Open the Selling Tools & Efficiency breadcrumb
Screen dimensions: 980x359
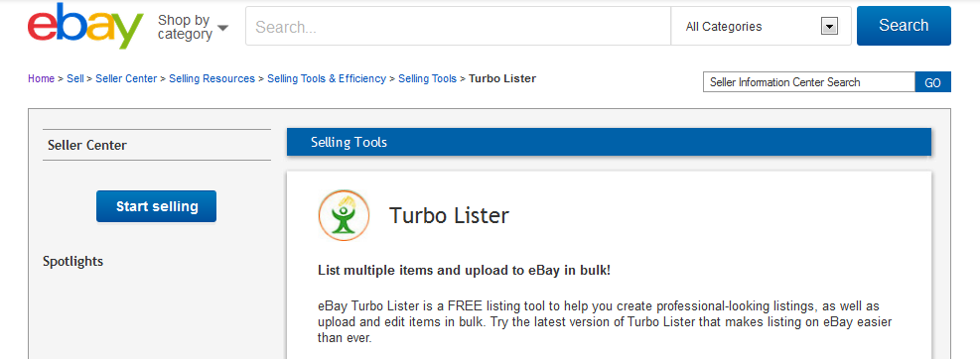coord(327,78)
